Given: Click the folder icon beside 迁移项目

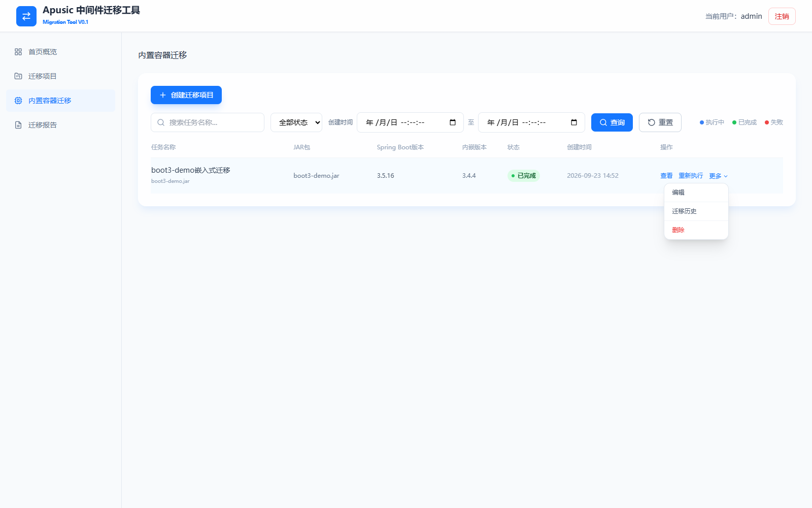Looking at the screenshot, I should point(18,76).
